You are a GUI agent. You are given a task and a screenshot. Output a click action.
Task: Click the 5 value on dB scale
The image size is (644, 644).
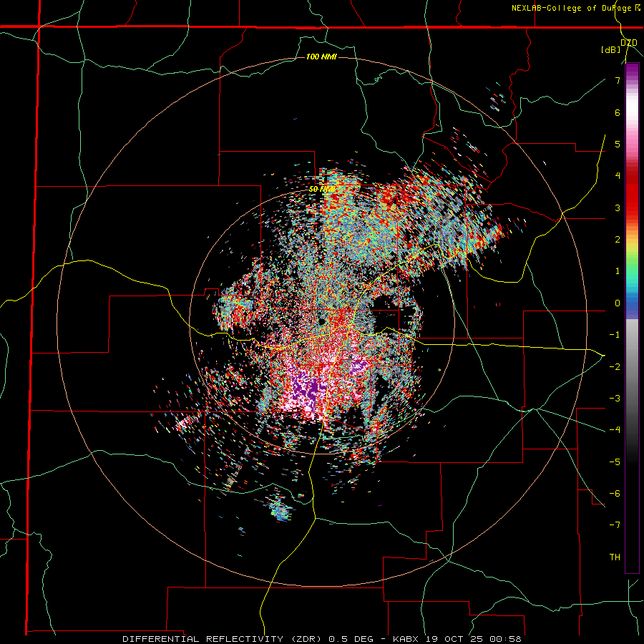(x=618, y=144)
